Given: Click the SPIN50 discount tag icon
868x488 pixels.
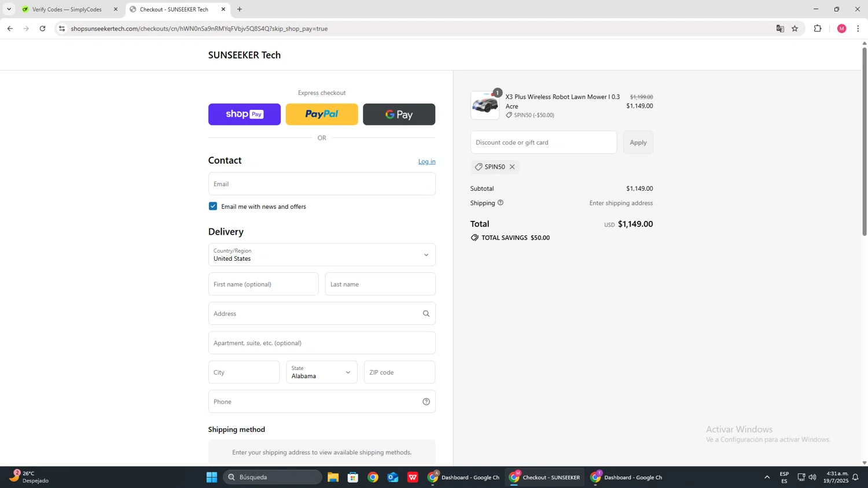Looking at the screenshot, I should click(479, 167).
